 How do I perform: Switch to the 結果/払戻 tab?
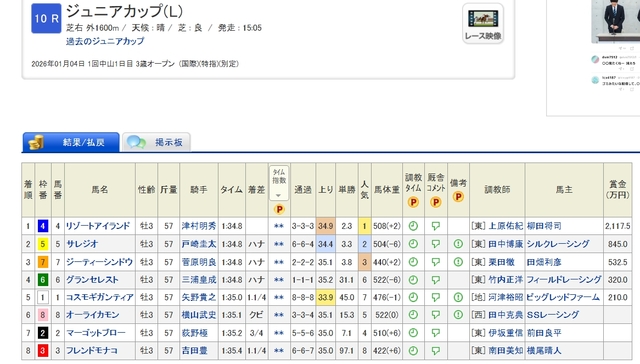pyautogui.click(x=71, y=142)
